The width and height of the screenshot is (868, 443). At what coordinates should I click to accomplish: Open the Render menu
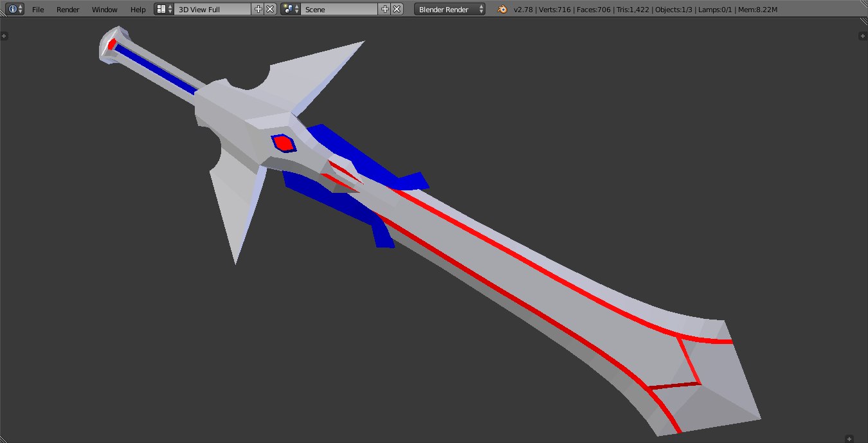[x=68, y=9]
